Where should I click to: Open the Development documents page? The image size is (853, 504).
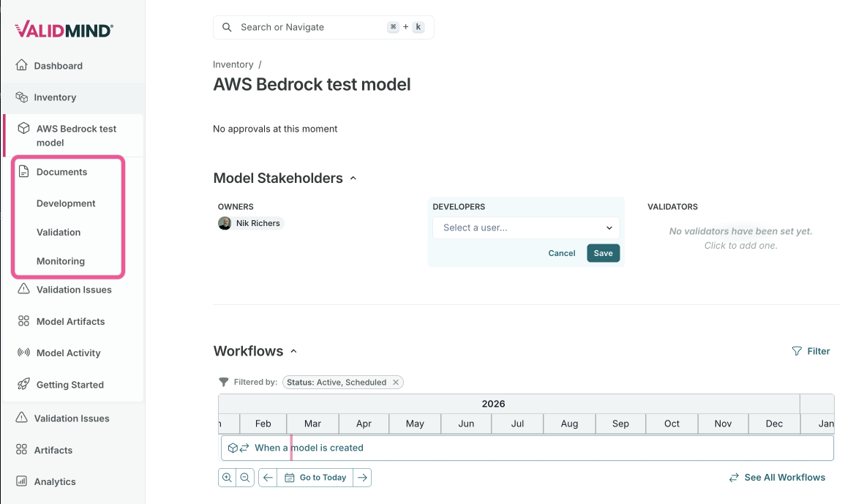coord(66,204)
